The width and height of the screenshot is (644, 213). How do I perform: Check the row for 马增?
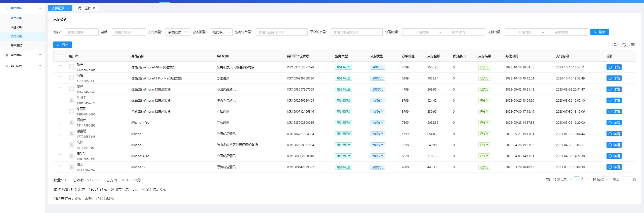(60, 78)
